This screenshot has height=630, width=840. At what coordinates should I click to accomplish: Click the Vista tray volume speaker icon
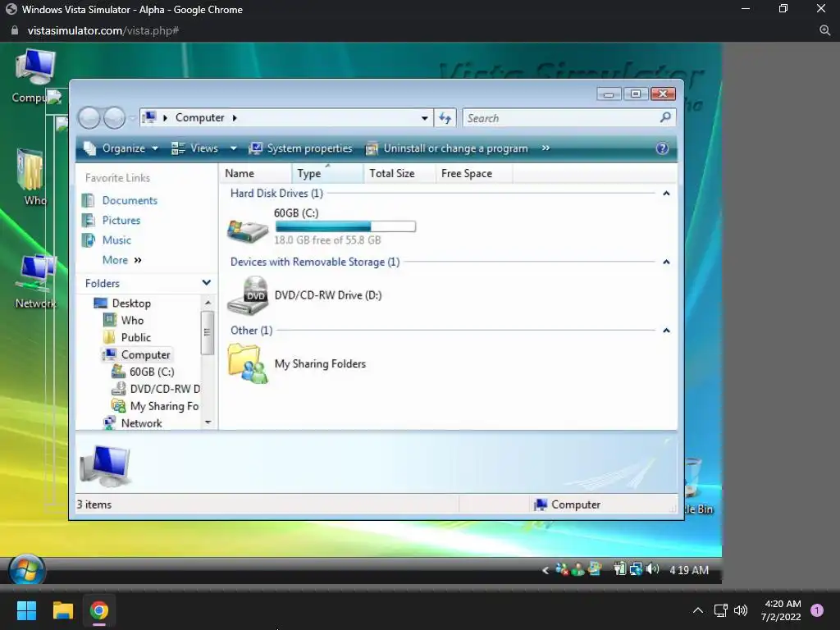coord(652,569)
